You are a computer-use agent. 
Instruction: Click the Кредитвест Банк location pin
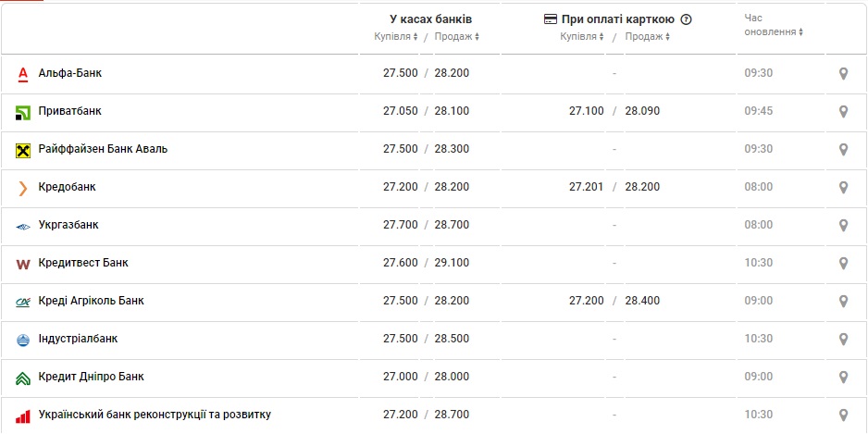843,263
